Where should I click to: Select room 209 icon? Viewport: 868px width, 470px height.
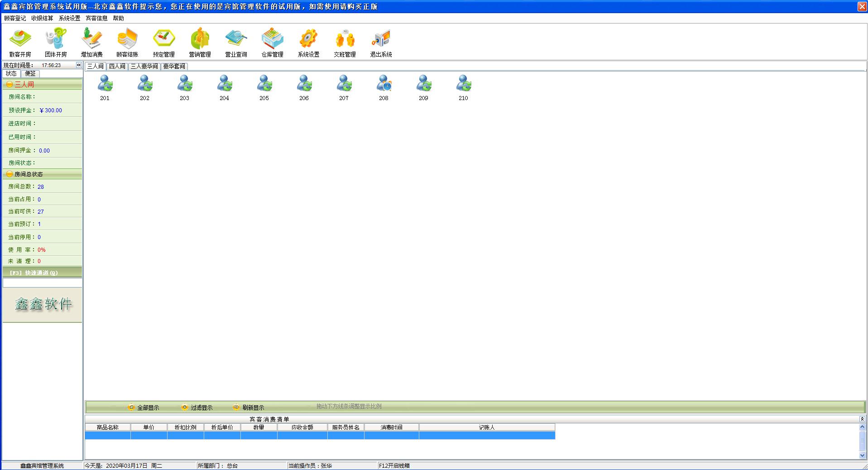coord(424,87)
